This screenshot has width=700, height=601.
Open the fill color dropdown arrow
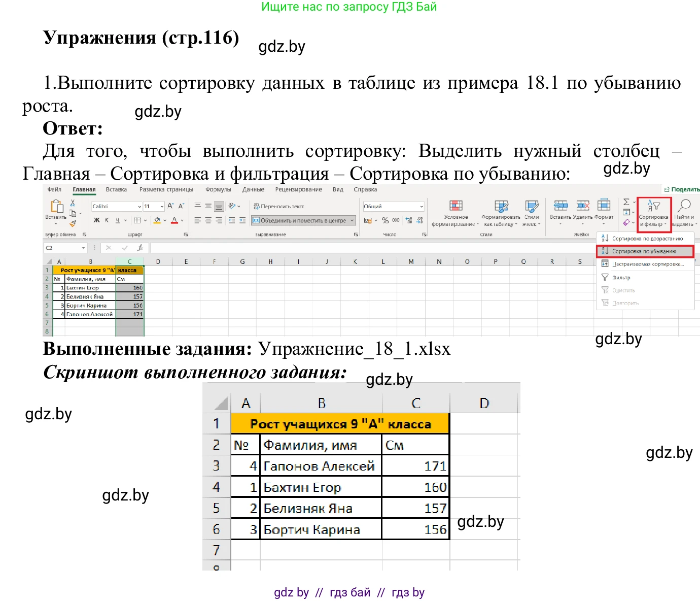pos(165,220)
